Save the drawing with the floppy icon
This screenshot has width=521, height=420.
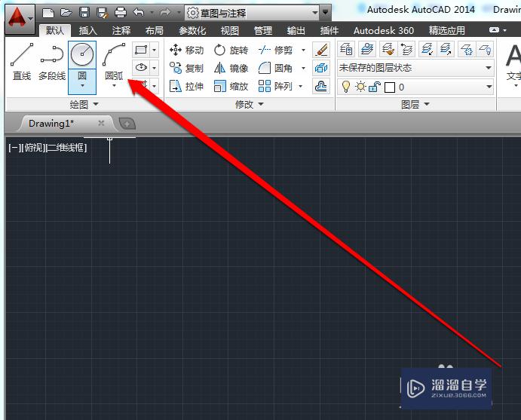point(84,13)
